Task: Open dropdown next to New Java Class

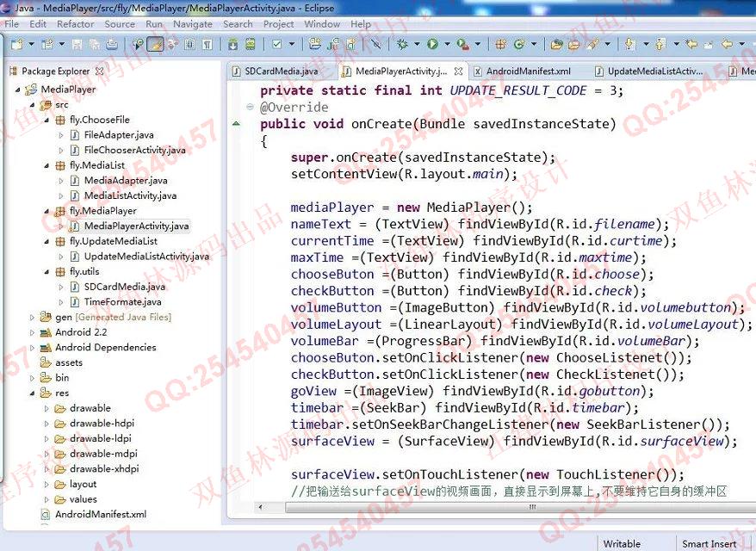Action: [x=534, y=45]
